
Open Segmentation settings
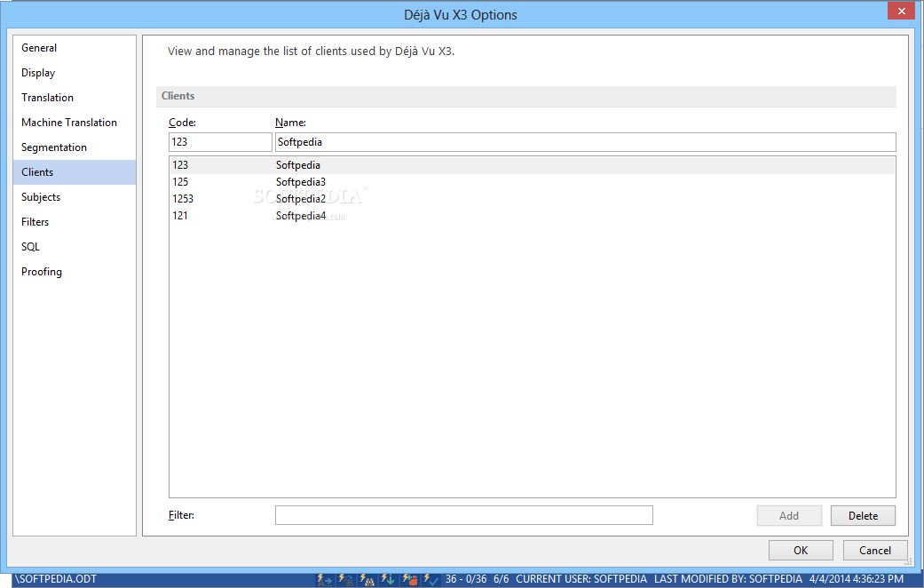75,147
